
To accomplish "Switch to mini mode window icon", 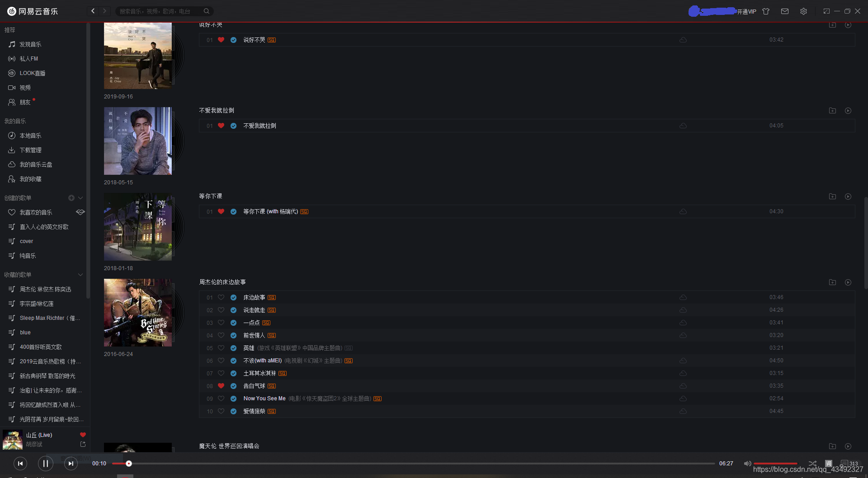I will coord(826,11).
